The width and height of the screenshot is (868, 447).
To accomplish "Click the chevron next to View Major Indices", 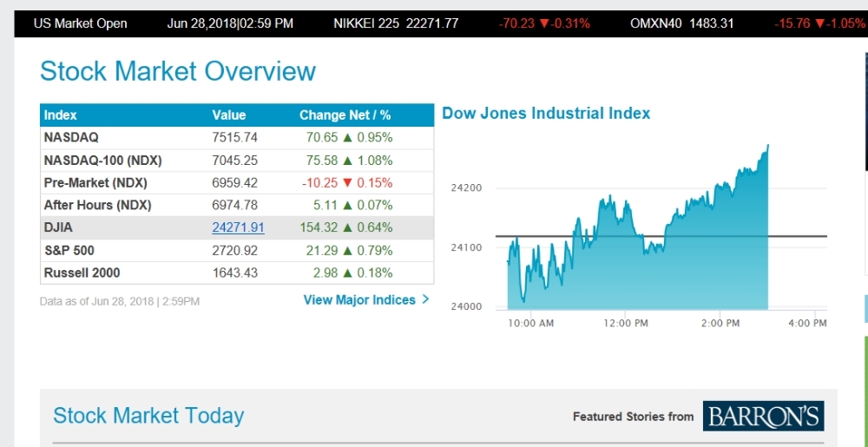I will (x=425, y=299).
